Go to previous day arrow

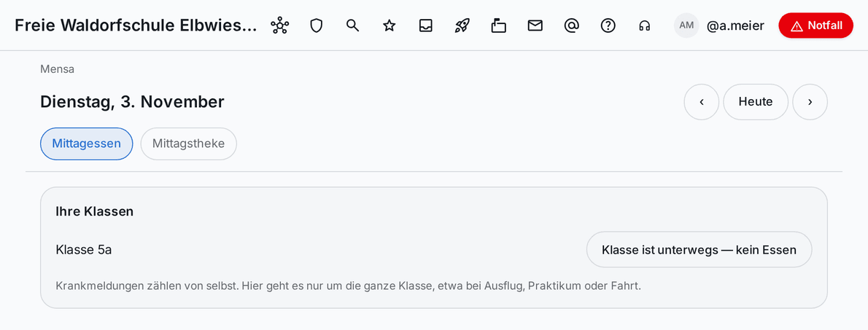702,102
